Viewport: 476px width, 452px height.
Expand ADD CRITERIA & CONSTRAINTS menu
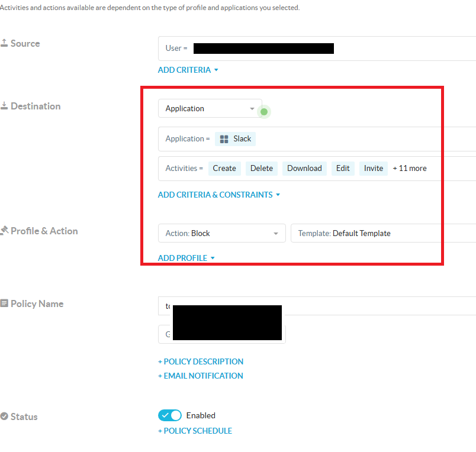pos(218,195)
